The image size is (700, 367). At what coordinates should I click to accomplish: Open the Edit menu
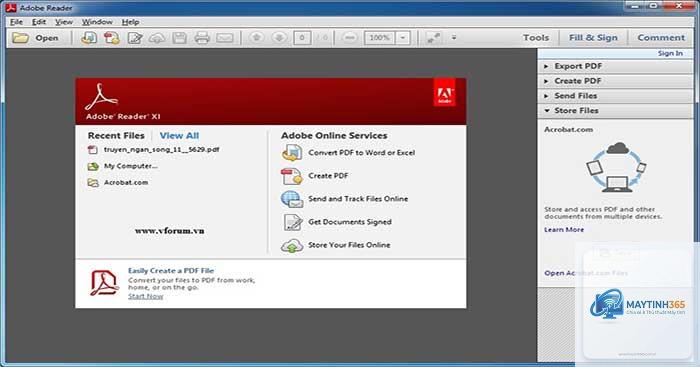[x=39, y=21]
